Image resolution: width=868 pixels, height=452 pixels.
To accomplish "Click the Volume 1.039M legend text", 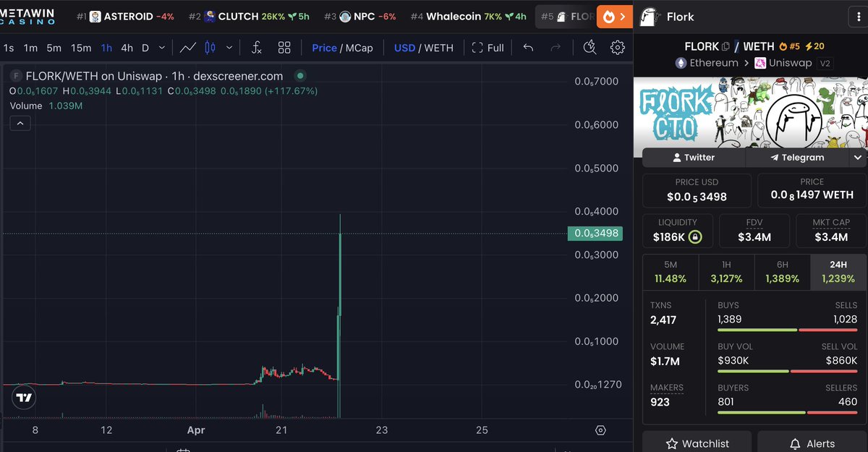I will click(x=46, y=106).
